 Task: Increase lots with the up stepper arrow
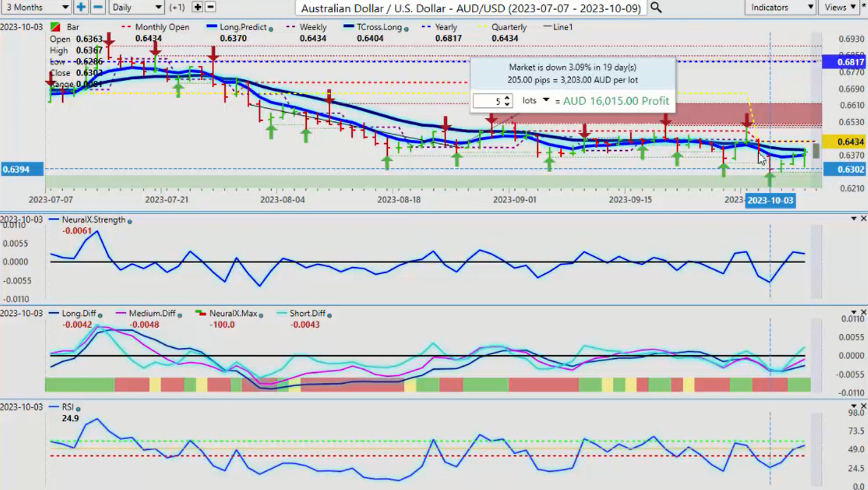tap(507, 98)
